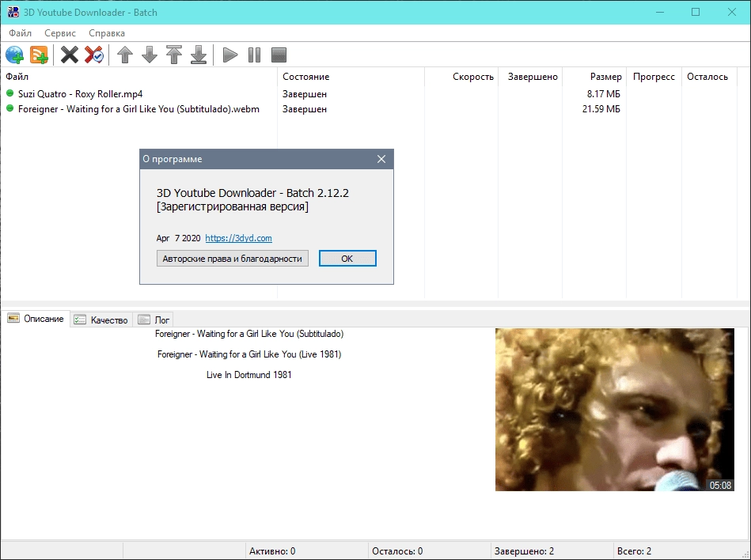Screen dimensions: 751x560
Task: Click the start download play button
Action: pos(230,55)
